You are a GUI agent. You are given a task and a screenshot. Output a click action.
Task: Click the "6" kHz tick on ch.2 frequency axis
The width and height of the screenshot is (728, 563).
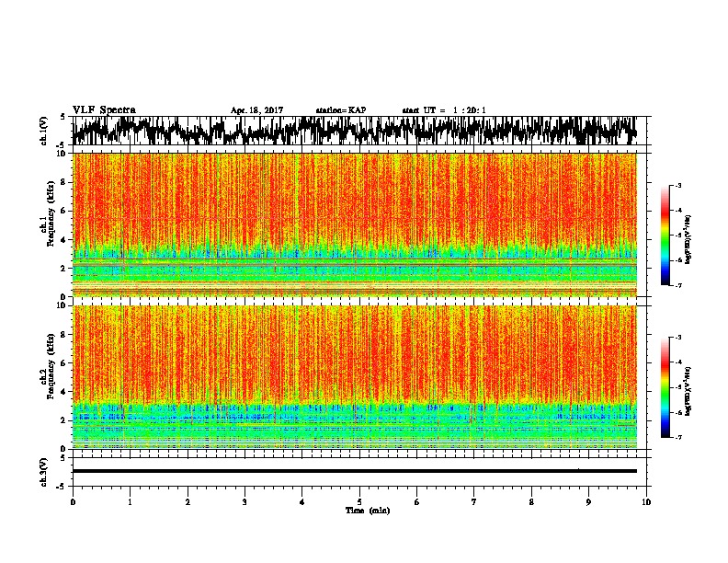[x=63, y=363]
